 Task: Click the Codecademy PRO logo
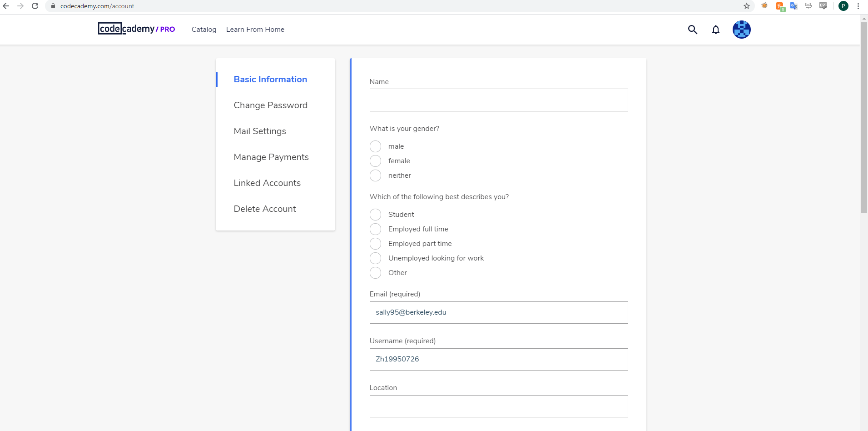pos(136,29)
